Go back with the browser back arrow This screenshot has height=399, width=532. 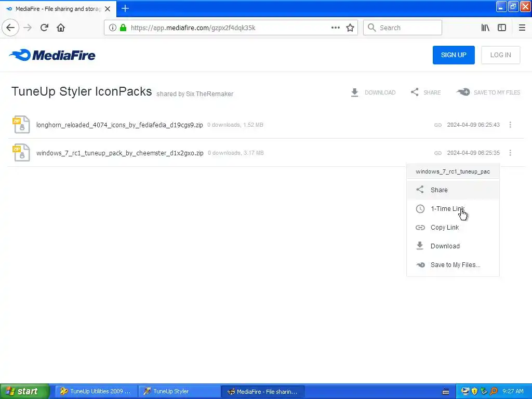10,28
